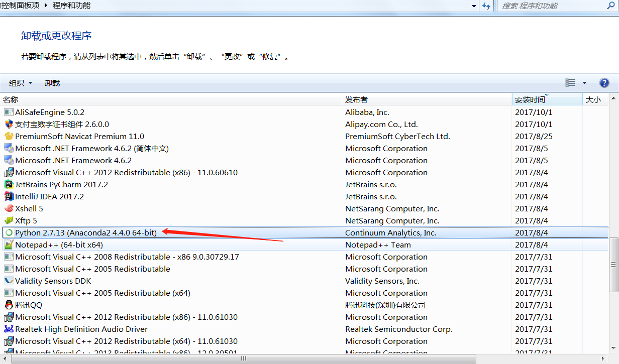Click the Visual C++ 2005 Redistributable (x64) icon
The height and width of the screenshot is (364, 619).
pos(9,293)
